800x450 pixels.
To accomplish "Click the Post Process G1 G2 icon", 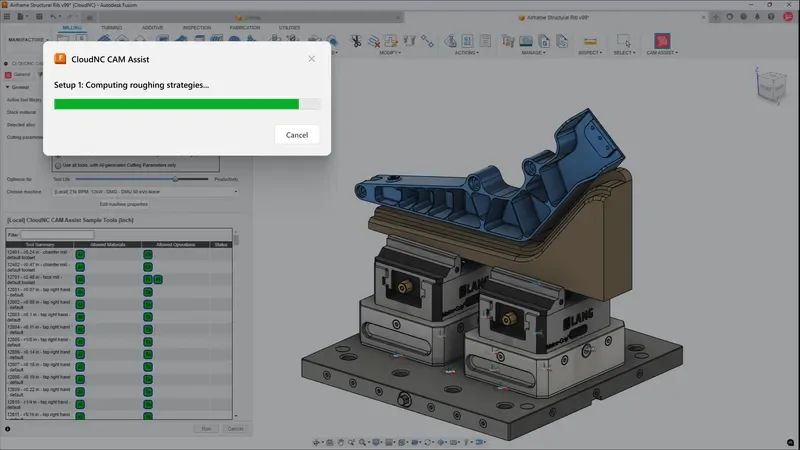I will (x=467, y=41).
